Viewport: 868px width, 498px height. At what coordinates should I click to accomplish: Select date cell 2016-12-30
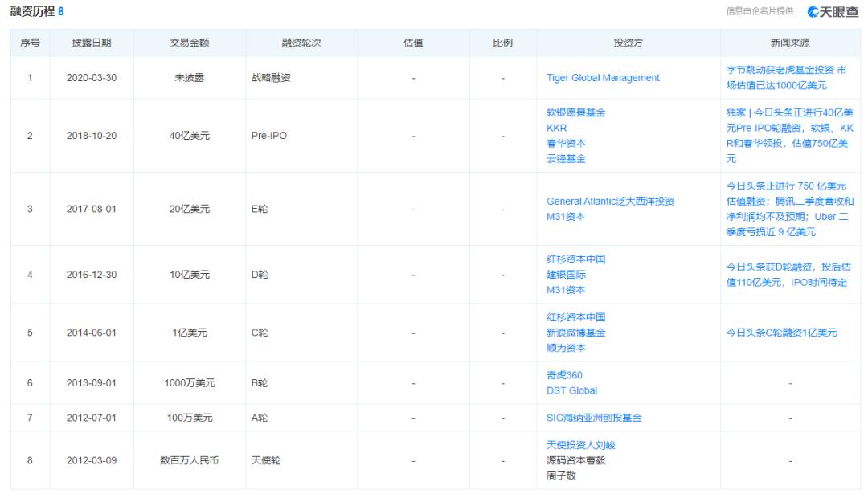coord(92,275)
